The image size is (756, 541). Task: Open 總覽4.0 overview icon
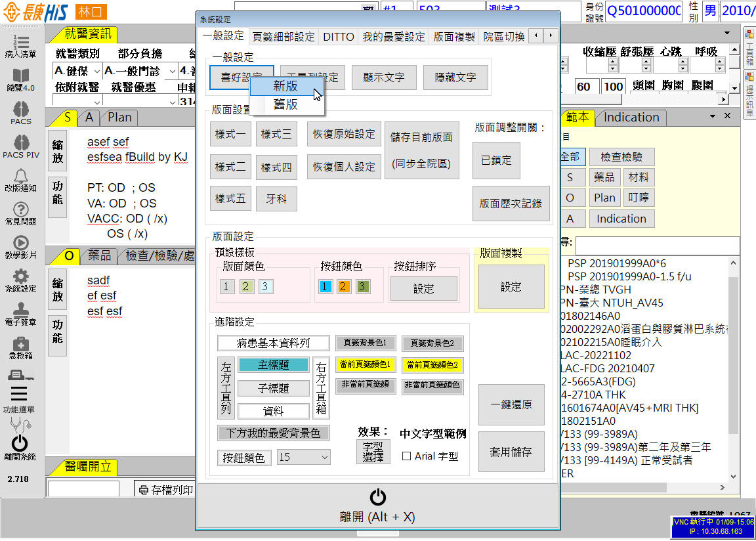point(20,79)
